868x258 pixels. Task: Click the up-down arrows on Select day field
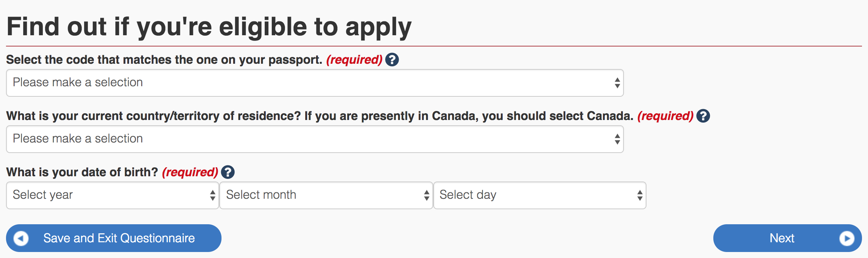[639, 195]
